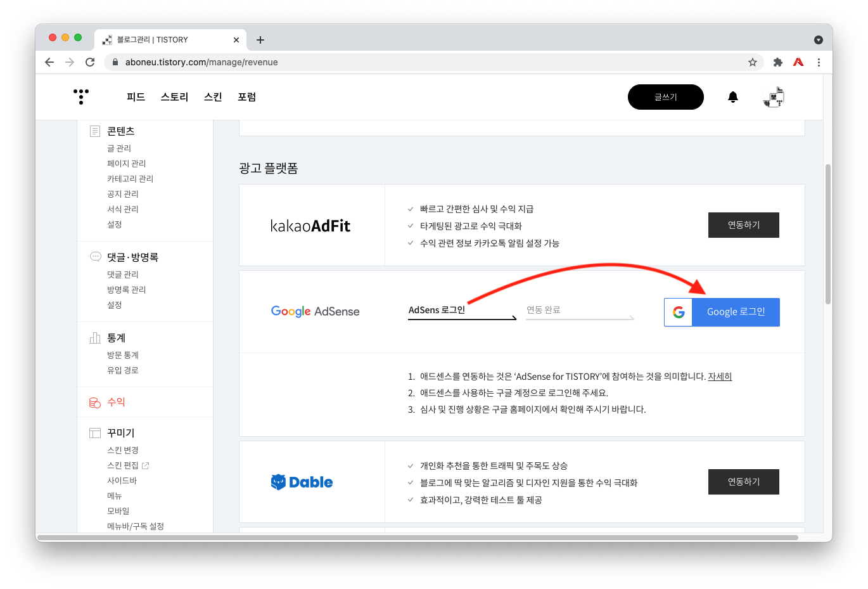Click the 콘텐츠 section icon
The width and height of the screenshot is (868, 589).
95,131
